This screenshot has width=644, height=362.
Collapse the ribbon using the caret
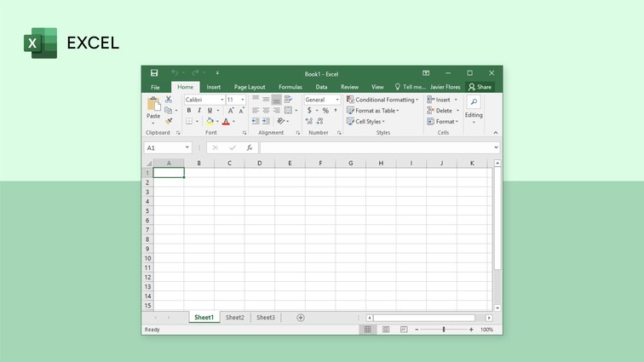point(495,133)
